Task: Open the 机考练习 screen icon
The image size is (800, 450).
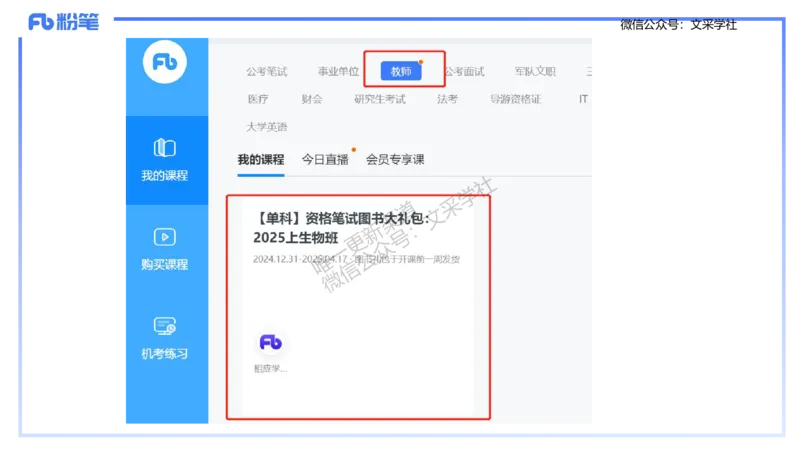Action: [x=164, y=326]
